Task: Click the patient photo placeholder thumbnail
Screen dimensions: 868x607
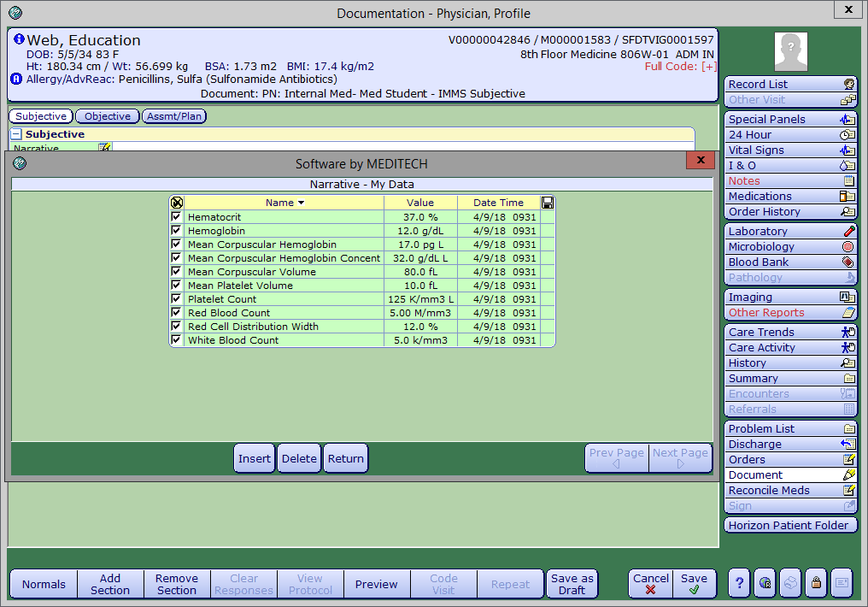Action: [791, 51]
